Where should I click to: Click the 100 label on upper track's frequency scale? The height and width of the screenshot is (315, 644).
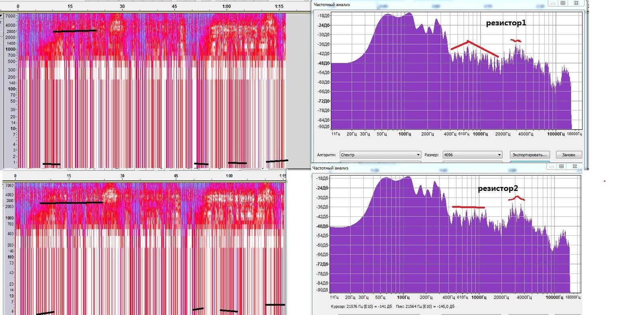pyautogui.click(x=12, y=89)
